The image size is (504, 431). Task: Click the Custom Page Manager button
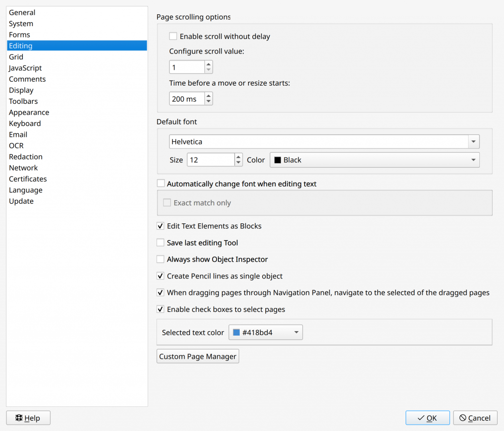click(x=197, y=356)
